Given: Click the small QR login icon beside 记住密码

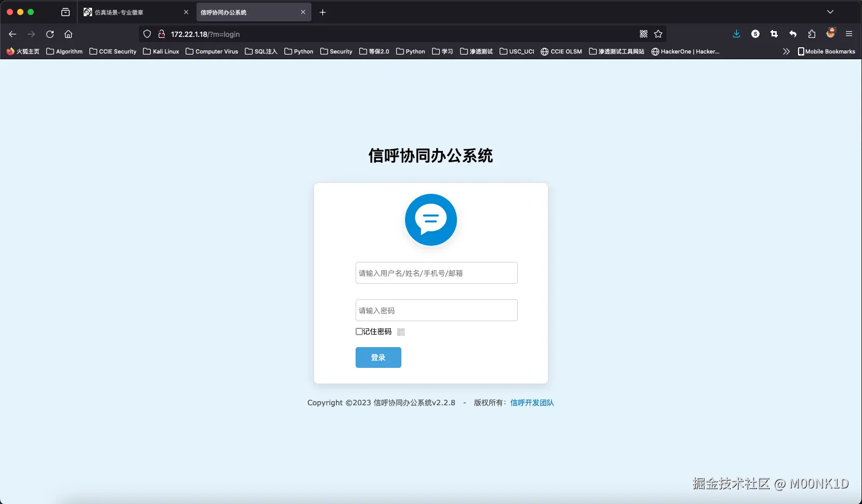Looking at the screenshot, I should (x=401, y=332).
